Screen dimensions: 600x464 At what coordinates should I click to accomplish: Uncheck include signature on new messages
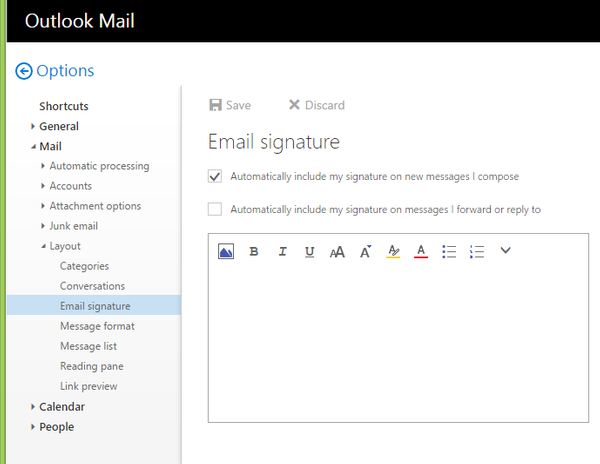point(215,176)
